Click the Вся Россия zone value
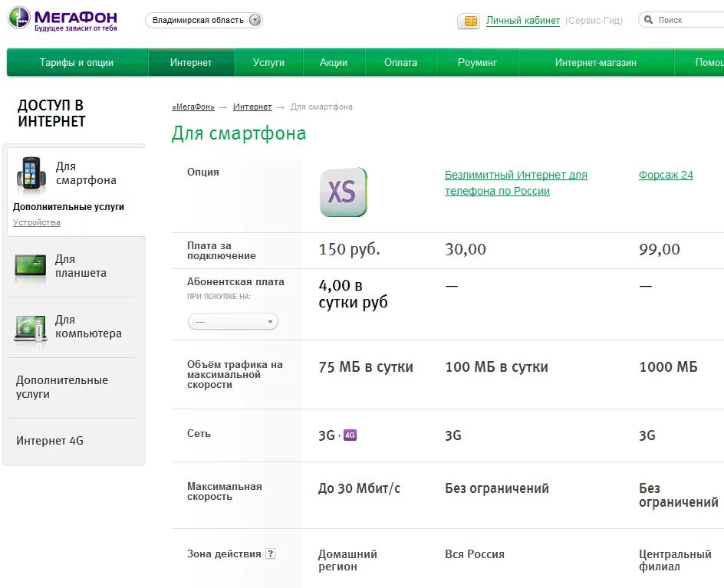The width and height of the screenshot is (724, 588). (475, 554)
